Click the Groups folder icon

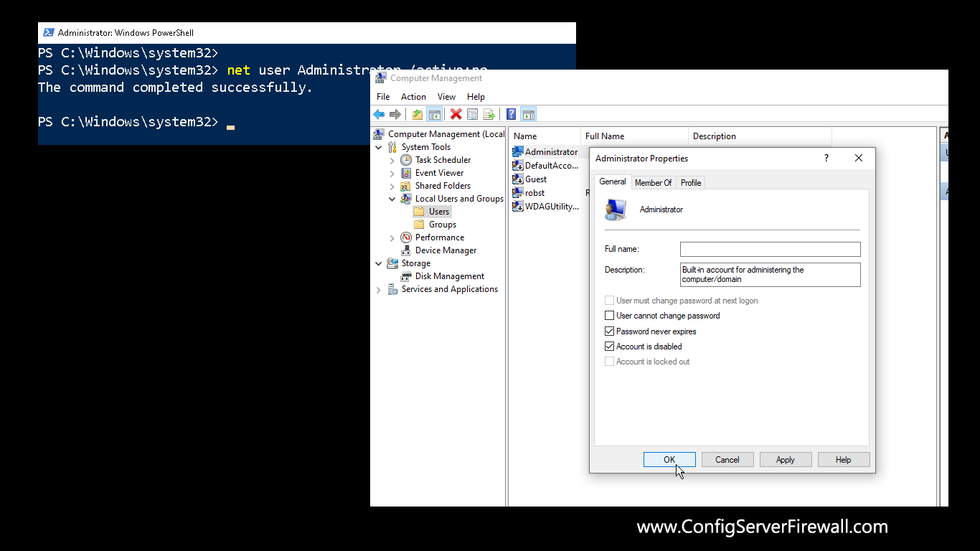coord(420,225)
